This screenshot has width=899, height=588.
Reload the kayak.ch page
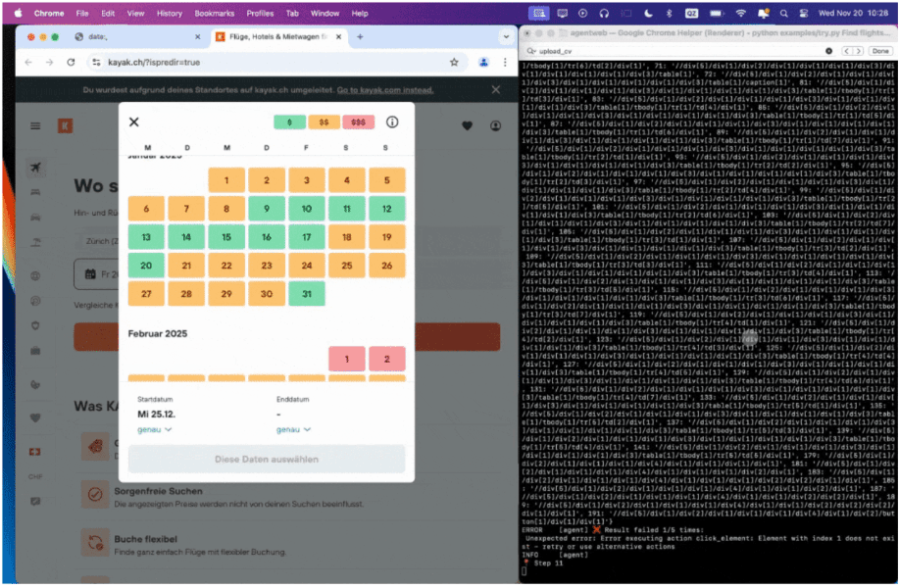[x=72, y=63]
